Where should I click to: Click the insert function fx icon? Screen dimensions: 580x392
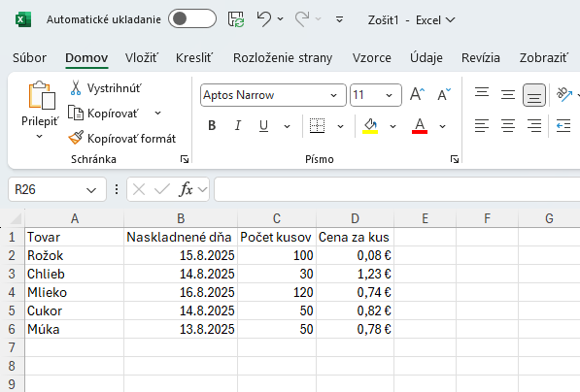pos(186,189)
